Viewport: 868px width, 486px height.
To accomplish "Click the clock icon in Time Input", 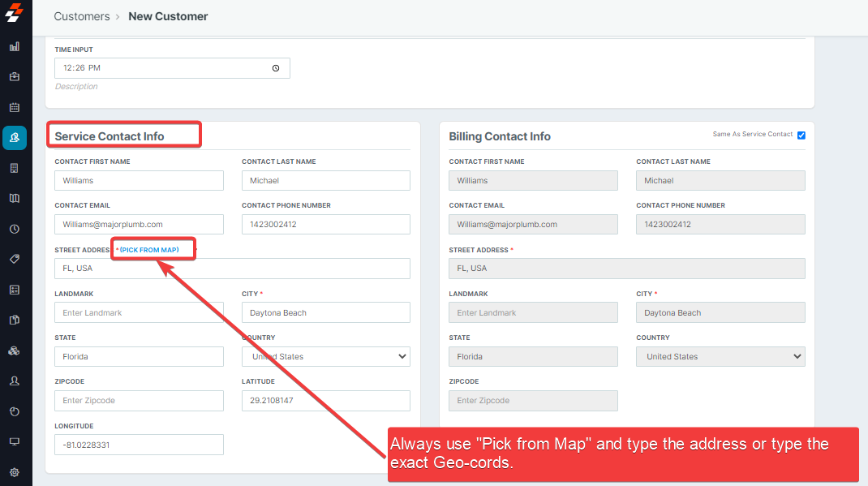I will [x=276, y=68].
